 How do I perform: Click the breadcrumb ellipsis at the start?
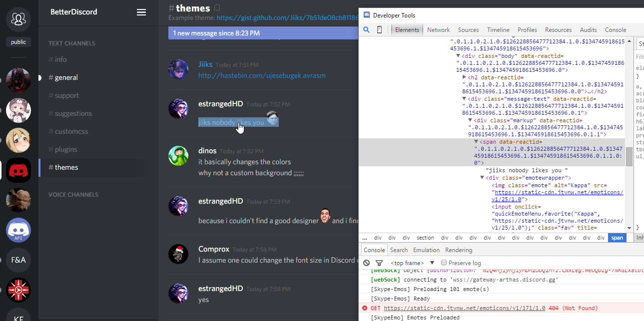click(365, 238)
